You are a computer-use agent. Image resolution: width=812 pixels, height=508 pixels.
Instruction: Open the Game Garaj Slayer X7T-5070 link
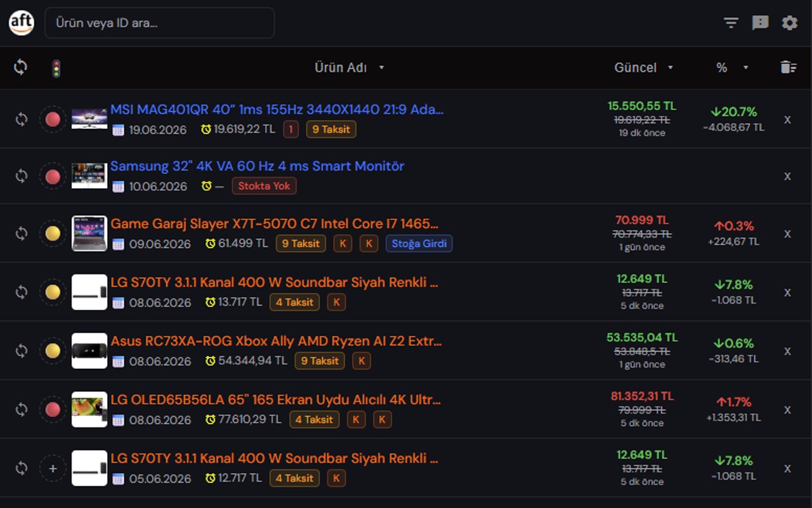coord(275,224)
